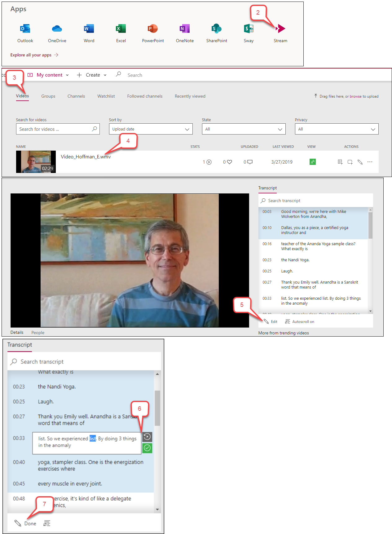Open the OneNote app icon

tap(185, 29)
